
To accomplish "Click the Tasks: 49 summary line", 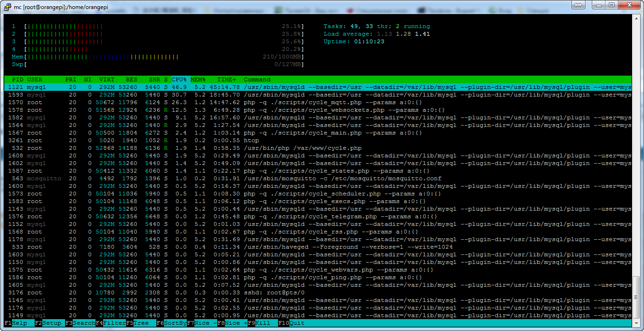I will (x=377, y=26).
